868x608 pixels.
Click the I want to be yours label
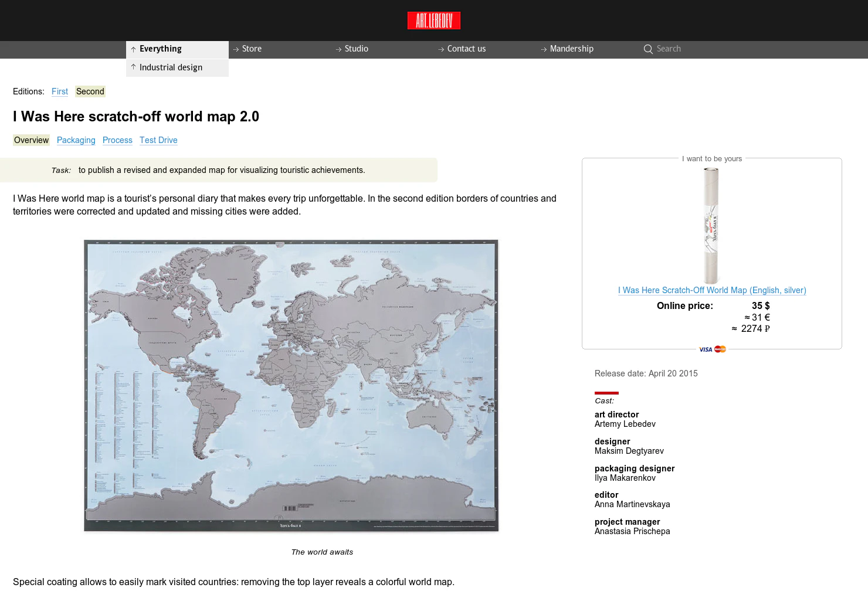coord(712,159)
